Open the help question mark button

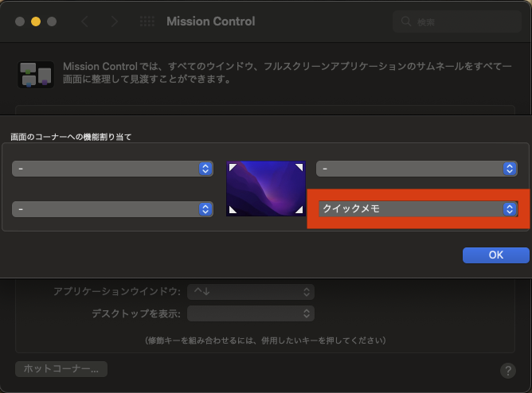[x=508, y=370]
